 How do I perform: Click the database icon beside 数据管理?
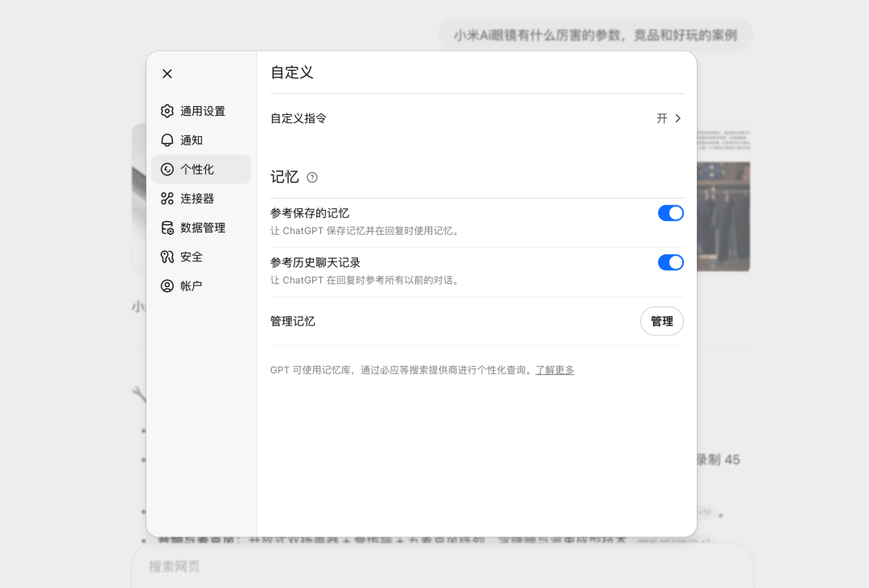pyautogui.click(x=167, y=228)
